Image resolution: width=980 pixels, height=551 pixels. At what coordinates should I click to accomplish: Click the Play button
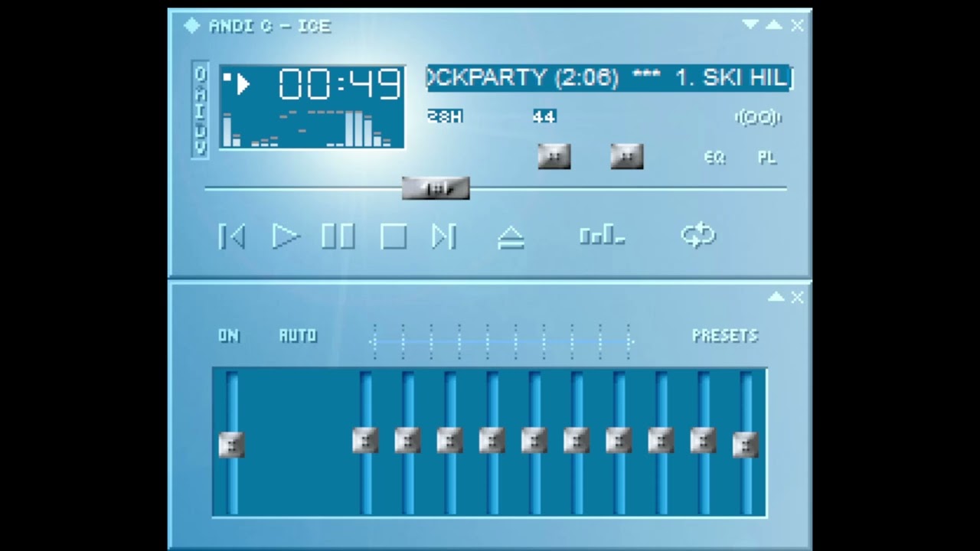click(286, 236)
